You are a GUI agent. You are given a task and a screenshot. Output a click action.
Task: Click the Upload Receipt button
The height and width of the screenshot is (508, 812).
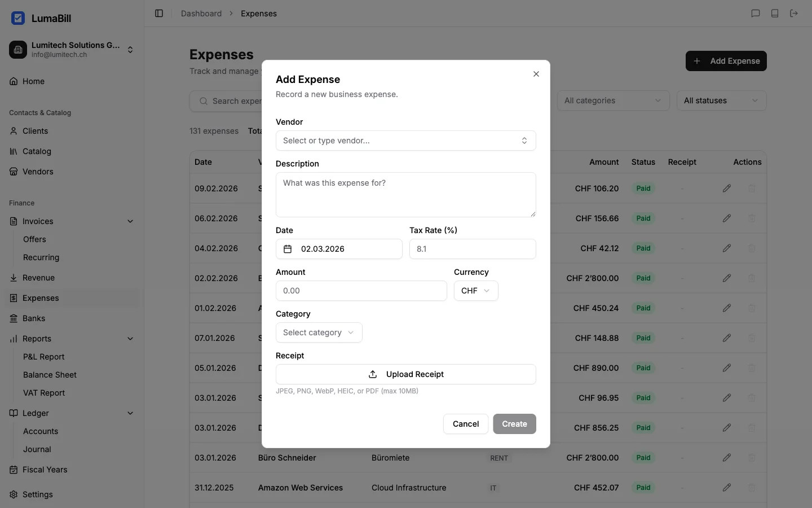(x=405, y=374)
